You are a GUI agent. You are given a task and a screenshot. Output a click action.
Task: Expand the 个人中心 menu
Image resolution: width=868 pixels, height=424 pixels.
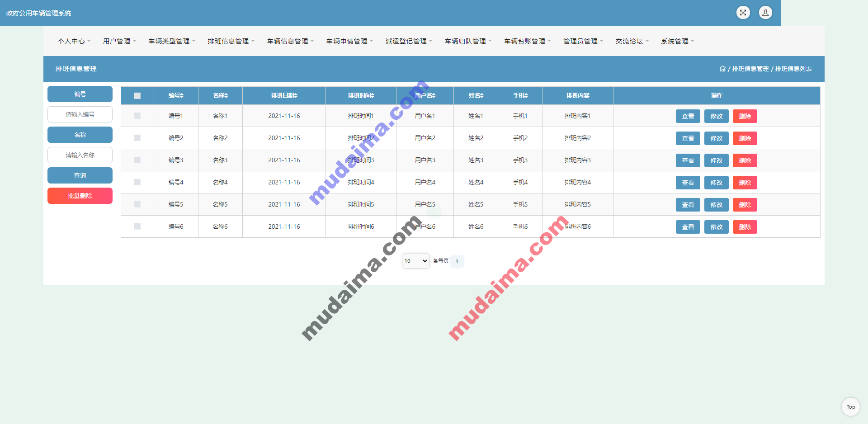[74, 41]
